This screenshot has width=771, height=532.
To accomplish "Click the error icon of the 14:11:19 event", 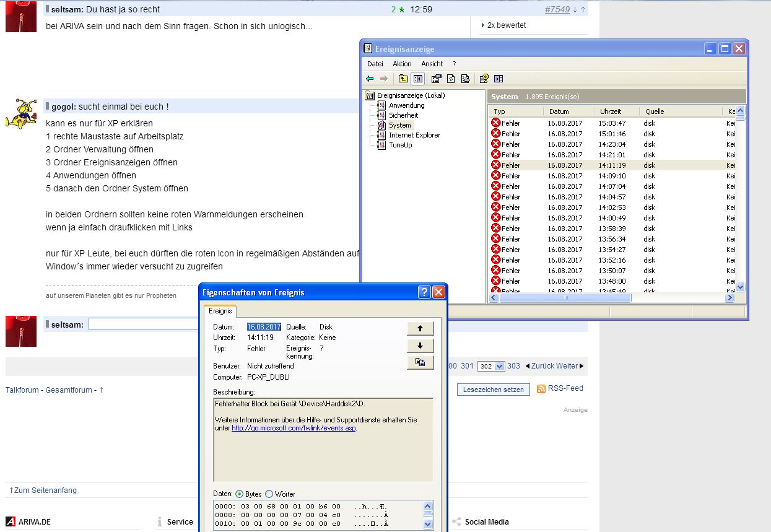I will [x=495, y=165].
